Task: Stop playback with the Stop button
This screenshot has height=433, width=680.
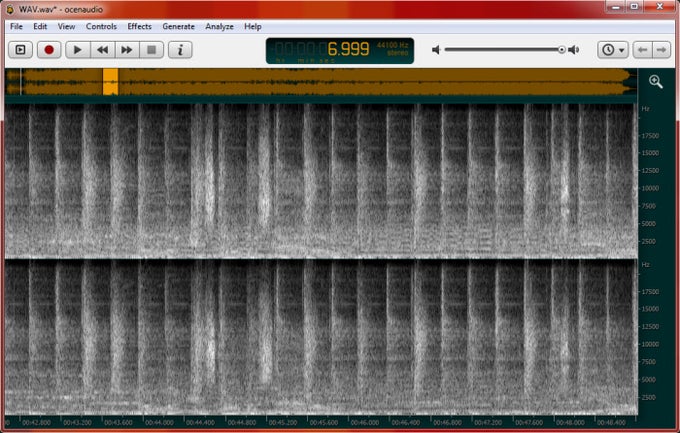Action: point(151,50)
